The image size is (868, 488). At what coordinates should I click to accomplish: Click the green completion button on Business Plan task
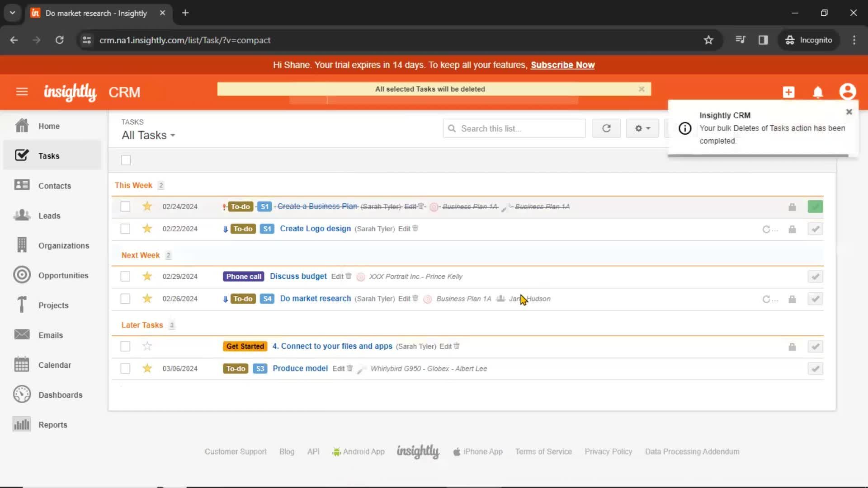click(815, 207)
